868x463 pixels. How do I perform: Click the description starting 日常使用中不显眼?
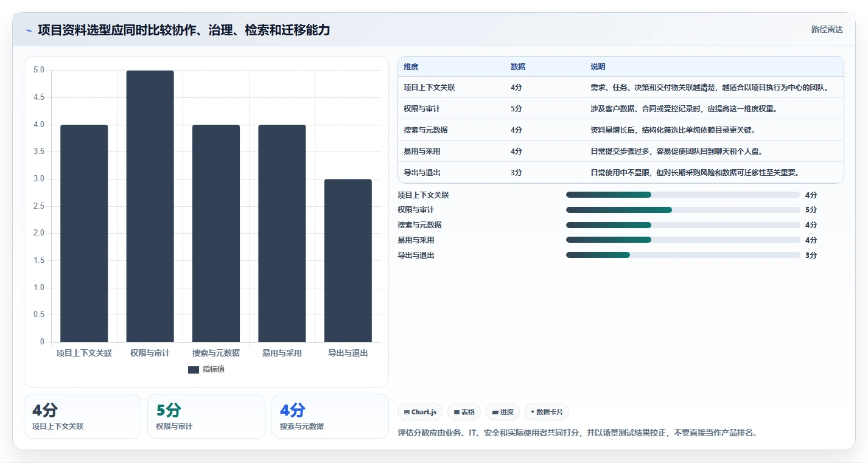(695, 173)
